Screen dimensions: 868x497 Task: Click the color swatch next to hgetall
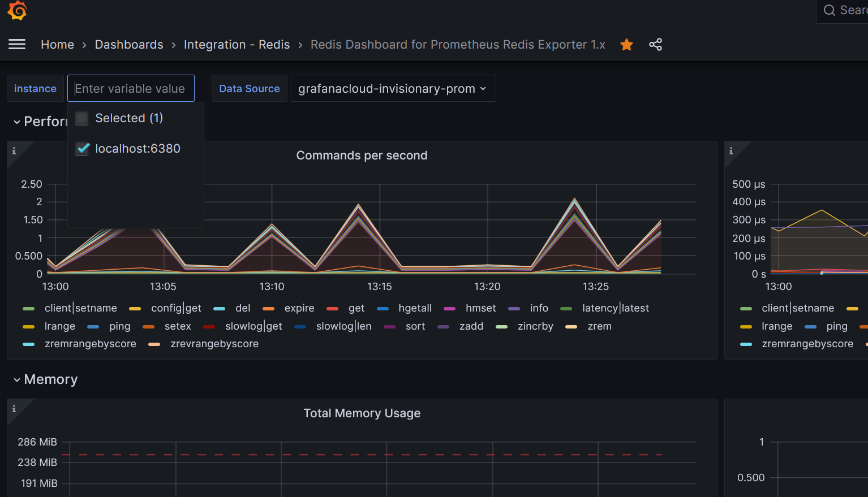tap(383, 308)
